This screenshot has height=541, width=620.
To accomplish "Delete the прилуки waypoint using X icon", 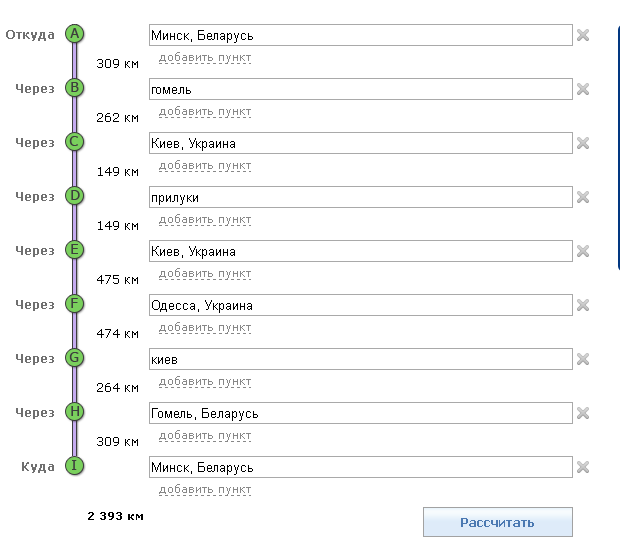I will coord(583,197).
